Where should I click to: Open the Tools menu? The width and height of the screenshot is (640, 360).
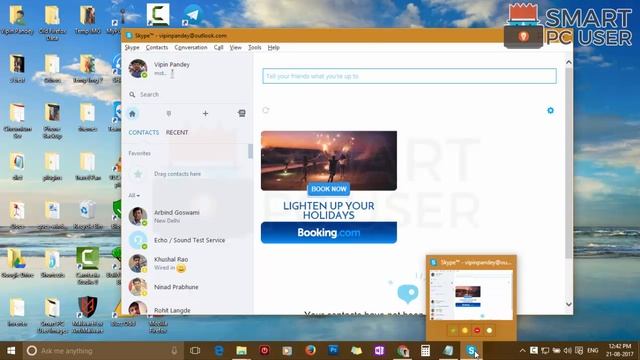point(255,48)
